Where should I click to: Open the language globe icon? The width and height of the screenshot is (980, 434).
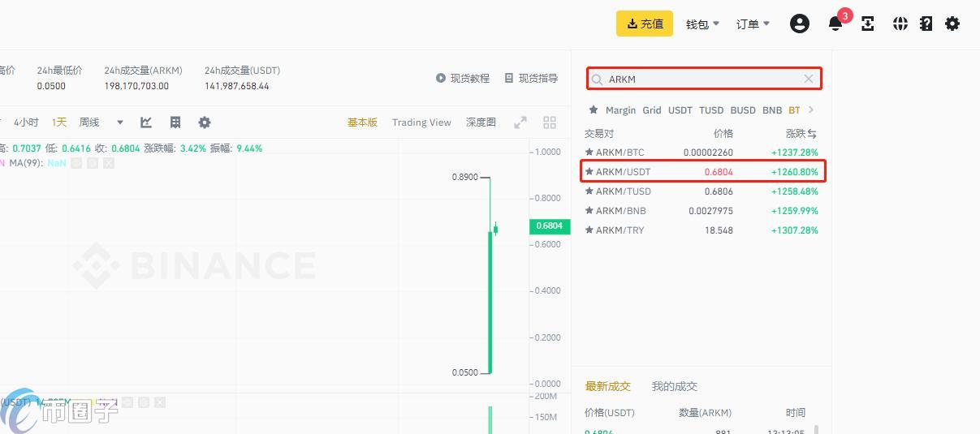click(900, 24)
